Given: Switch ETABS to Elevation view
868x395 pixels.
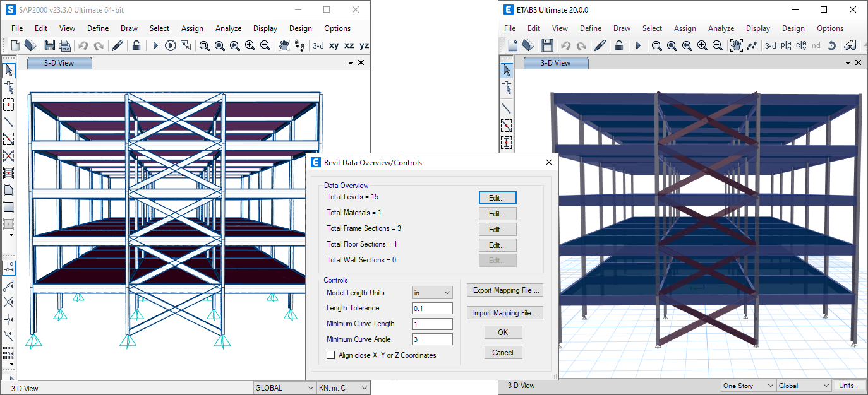Looking at the screenshot, I should [x=801, y=45].
